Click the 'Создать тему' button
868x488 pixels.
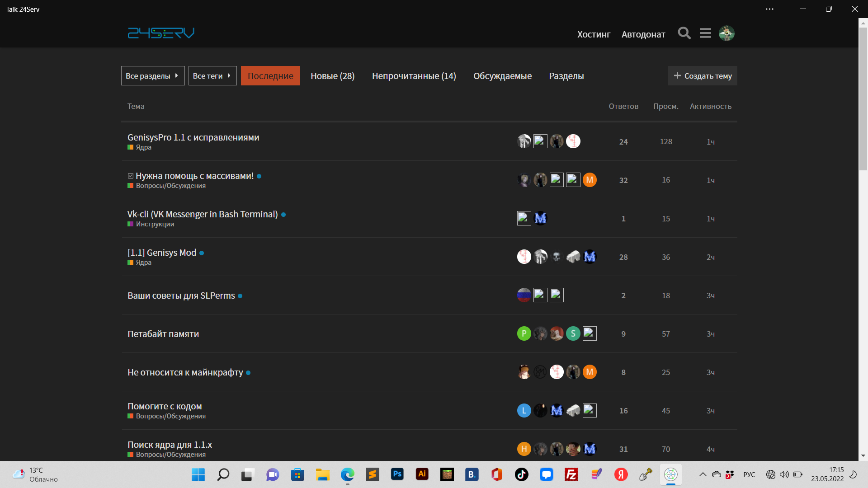[703, 76]
